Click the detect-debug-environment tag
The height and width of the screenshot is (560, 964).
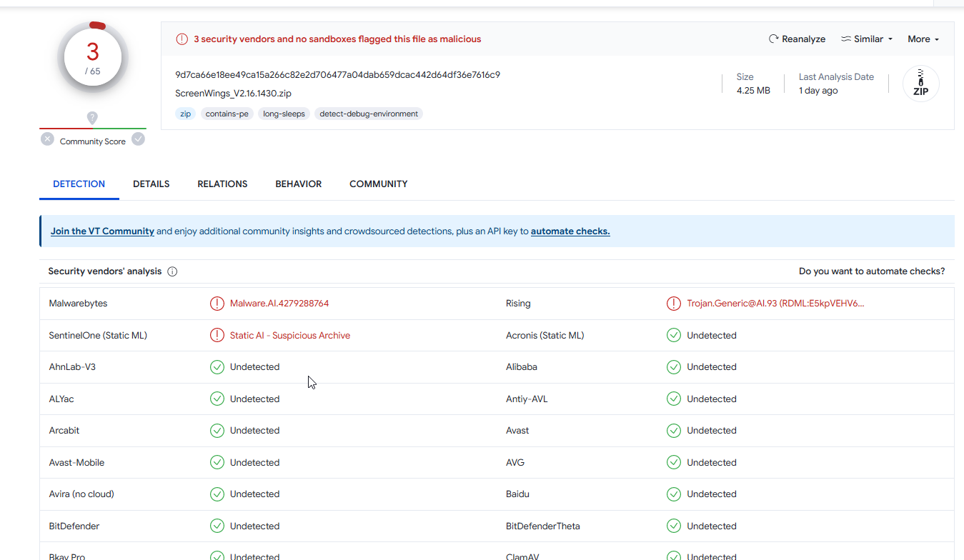(369, 114)
